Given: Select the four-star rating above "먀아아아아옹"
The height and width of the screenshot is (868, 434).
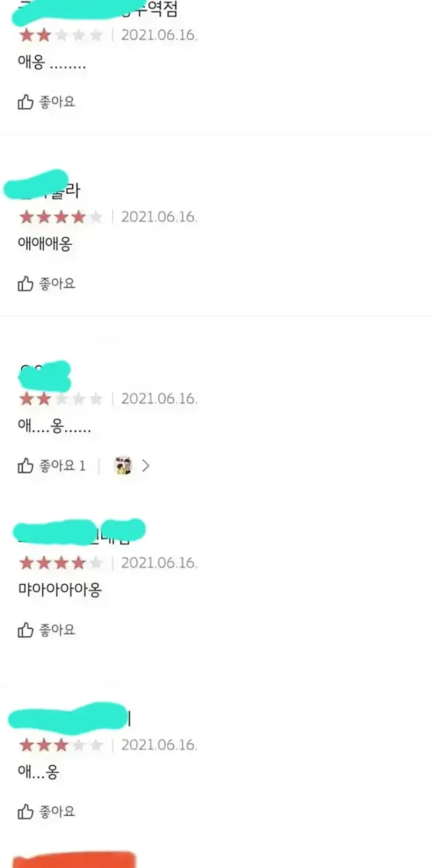Looking at the screenshot, I should pos(61,563).
